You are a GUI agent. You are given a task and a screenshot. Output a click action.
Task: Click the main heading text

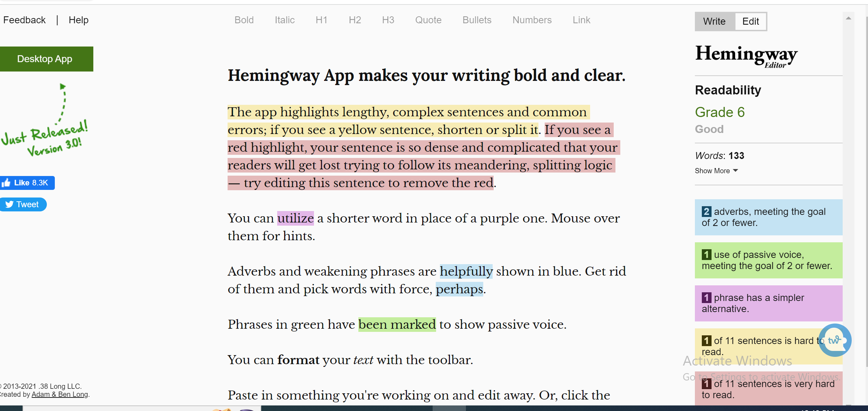(x=426, y=75)
